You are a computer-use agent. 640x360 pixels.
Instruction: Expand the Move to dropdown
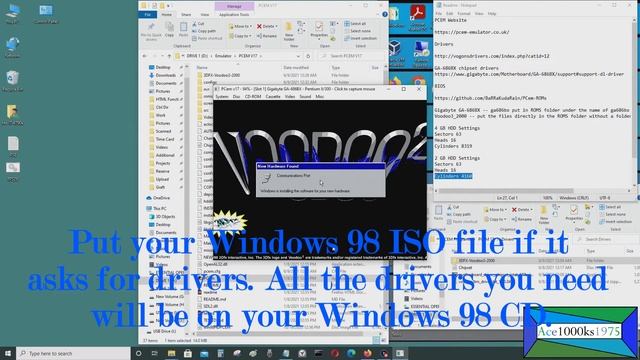pos(251,26)
